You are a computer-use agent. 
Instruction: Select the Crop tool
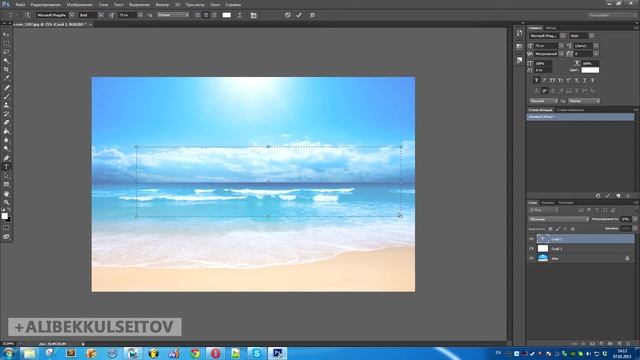tap(6, 70)
